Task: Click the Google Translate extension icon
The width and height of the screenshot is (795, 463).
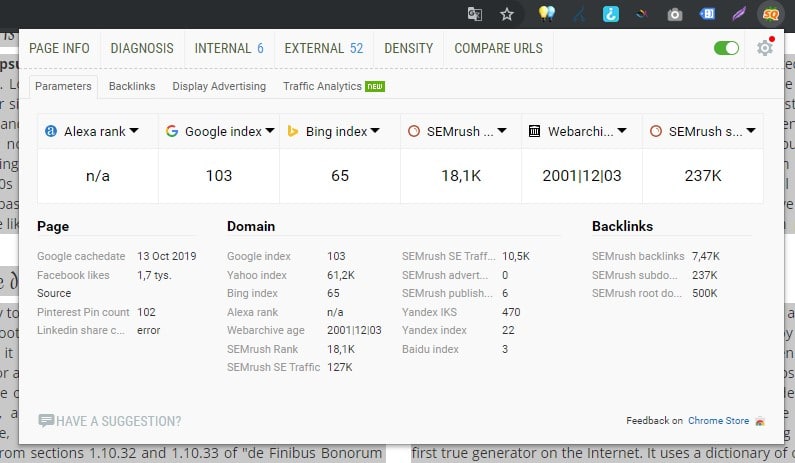Action: pyautogui.click(x=475, y=14)
